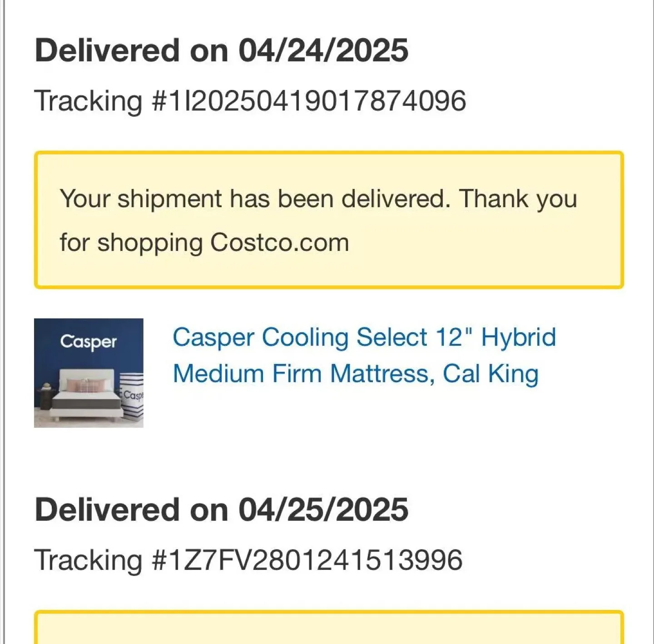Open the Casper mattress product thumbnail
Screen dimensions: 654x644
[x=89, y=373]
